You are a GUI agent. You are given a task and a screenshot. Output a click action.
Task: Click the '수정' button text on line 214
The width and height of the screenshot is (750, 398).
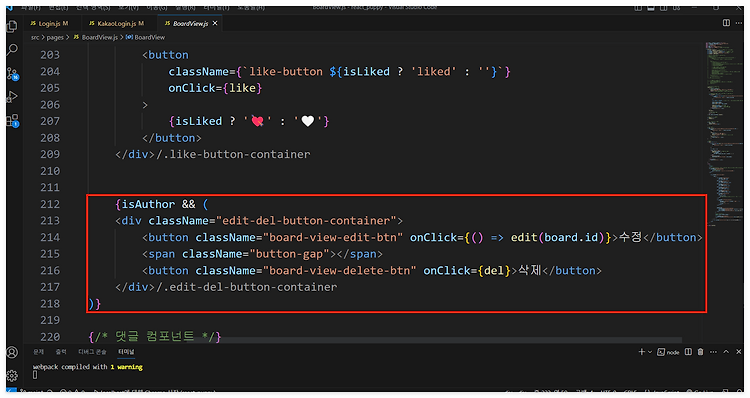(x=630, y=237)
